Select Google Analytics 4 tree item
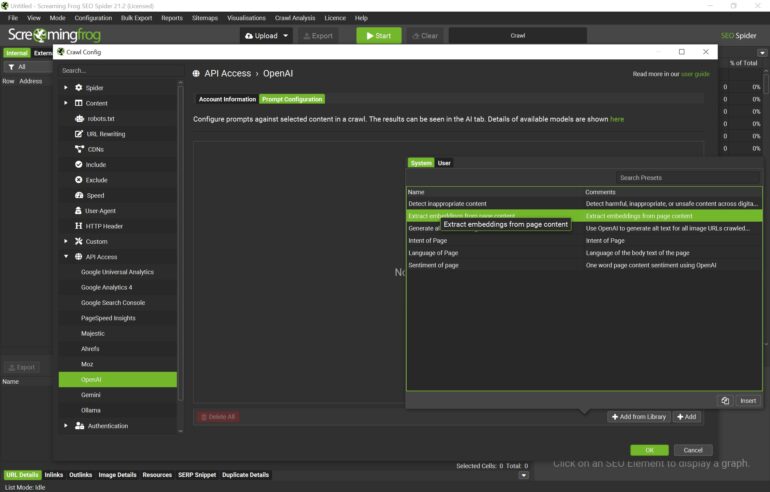Image resolution: width=770 pixels, height=492 pixels. [117, 287]
